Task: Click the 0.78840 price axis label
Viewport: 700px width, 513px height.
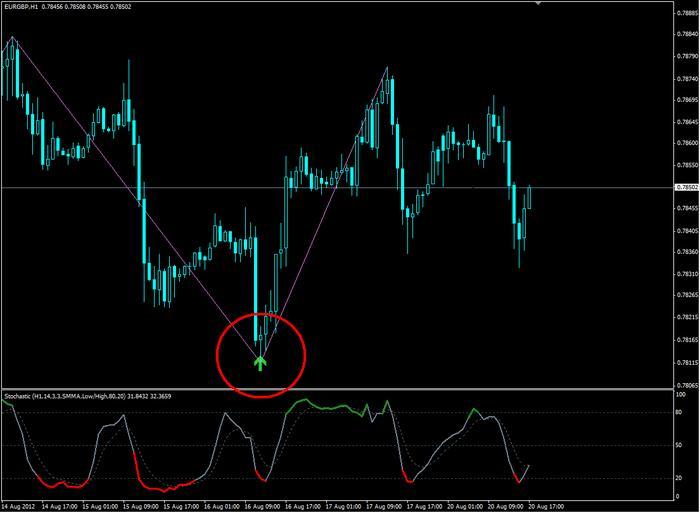Action: pos(688,34)
